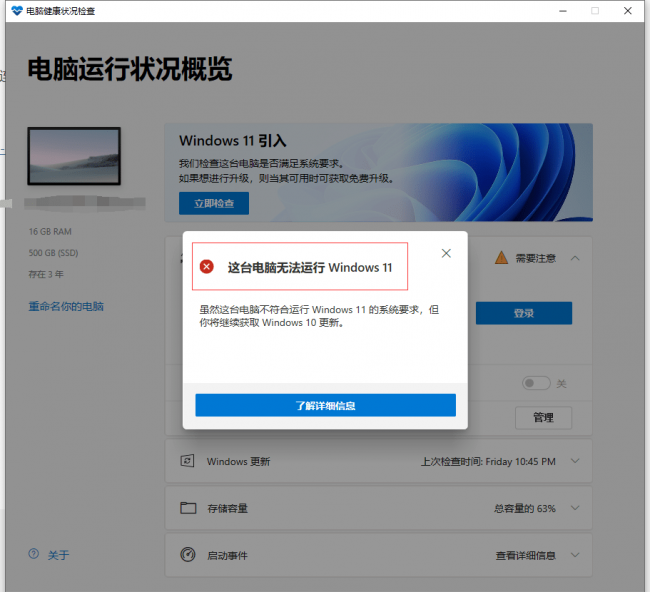650x592 pixels.
Task: Click the 管理 button
Action: (x=543, y=417)
